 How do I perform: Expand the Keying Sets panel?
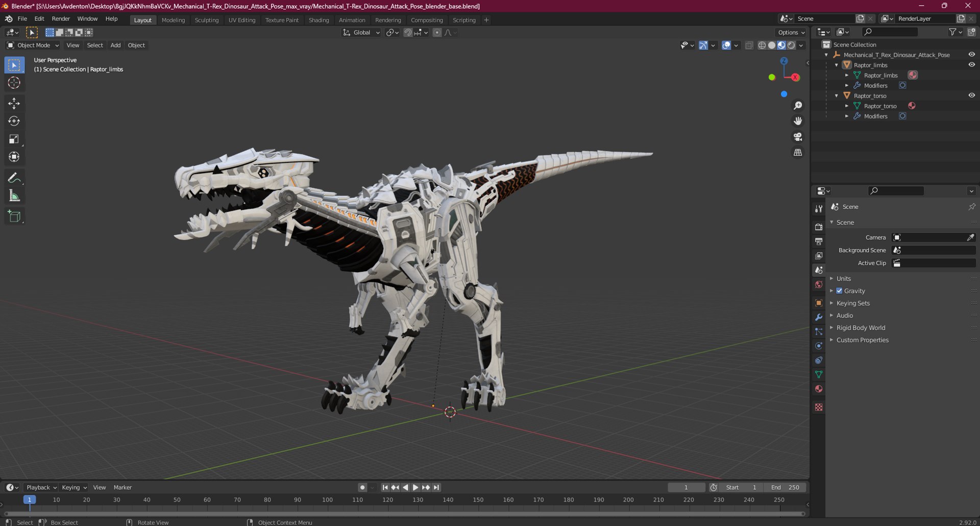(853, 303)
